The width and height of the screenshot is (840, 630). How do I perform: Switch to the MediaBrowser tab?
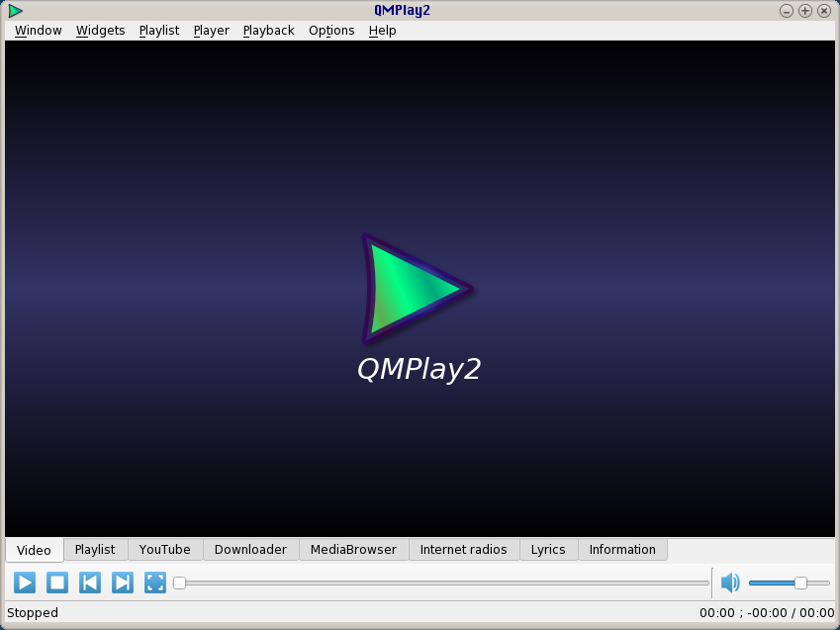(353, 550)
